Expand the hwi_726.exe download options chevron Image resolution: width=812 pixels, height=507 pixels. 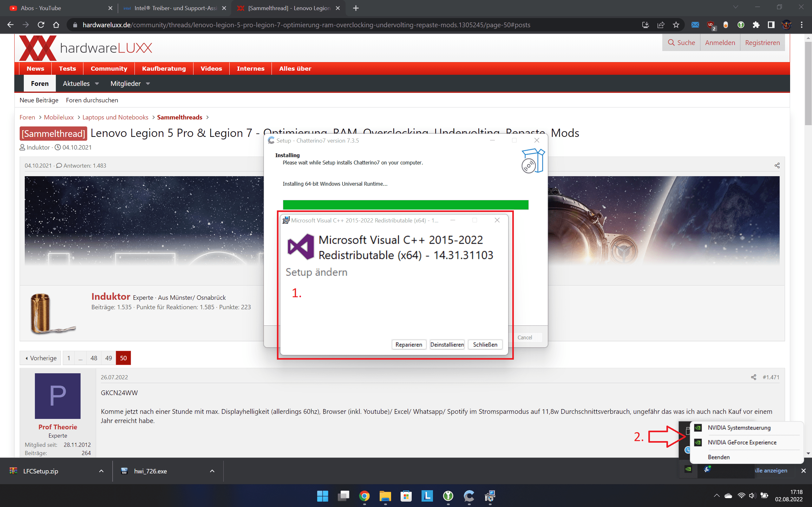pos(212,471)
